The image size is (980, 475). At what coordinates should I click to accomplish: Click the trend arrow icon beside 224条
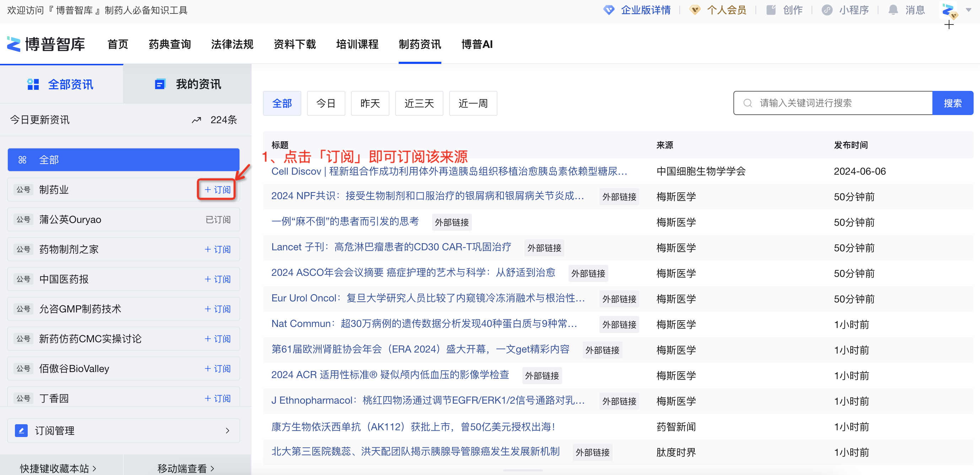click(x=196, y=120)
